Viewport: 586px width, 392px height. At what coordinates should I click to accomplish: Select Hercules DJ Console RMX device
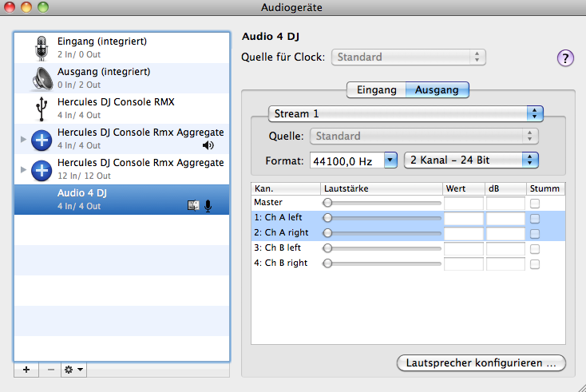pos(122,109)
